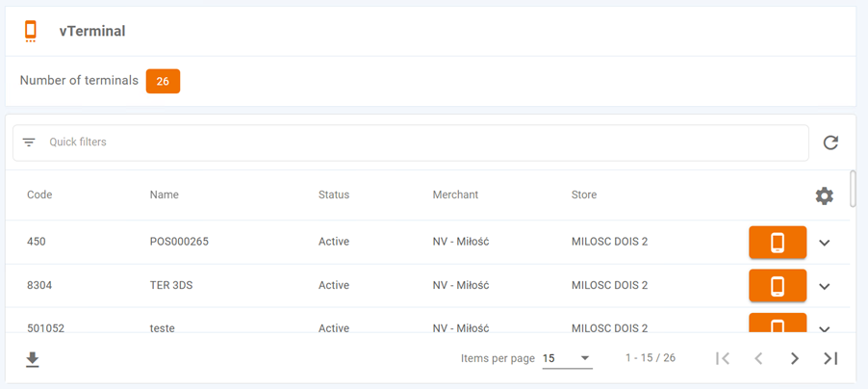Click the refresh icon beside Quick filters

tap(830, 143)
